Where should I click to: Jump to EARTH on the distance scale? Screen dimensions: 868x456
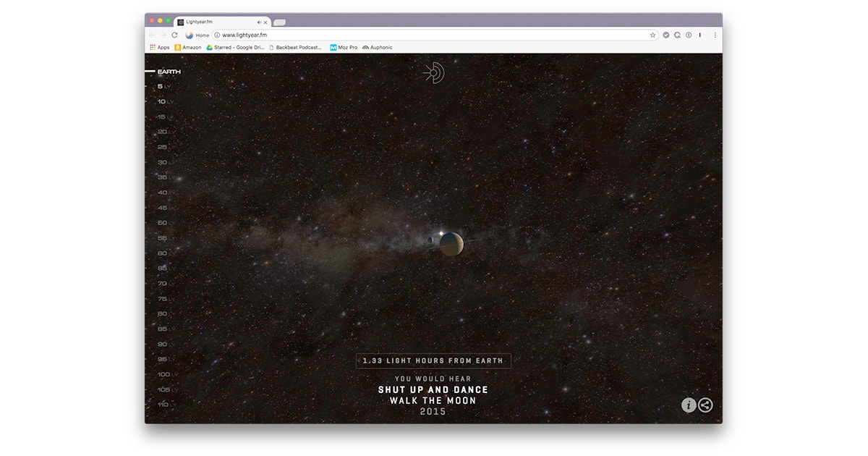169,72
